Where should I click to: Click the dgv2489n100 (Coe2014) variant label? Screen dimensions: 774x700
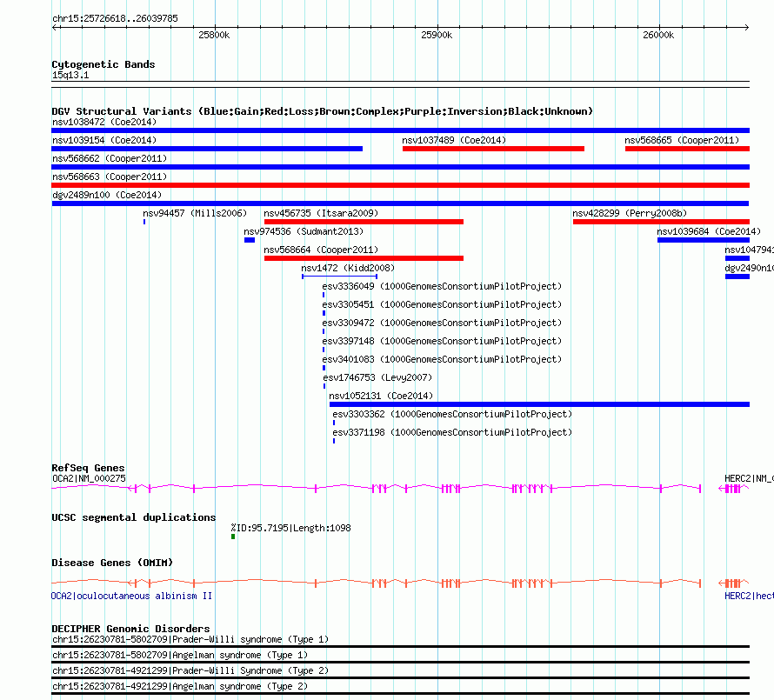click(107, 195)
